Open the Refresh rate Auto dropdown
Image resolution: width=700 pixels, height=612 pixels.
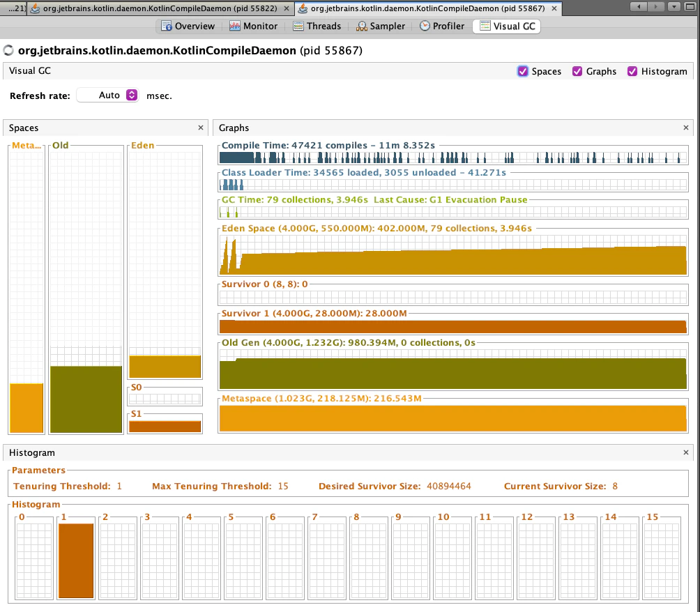tap(107, 95)
